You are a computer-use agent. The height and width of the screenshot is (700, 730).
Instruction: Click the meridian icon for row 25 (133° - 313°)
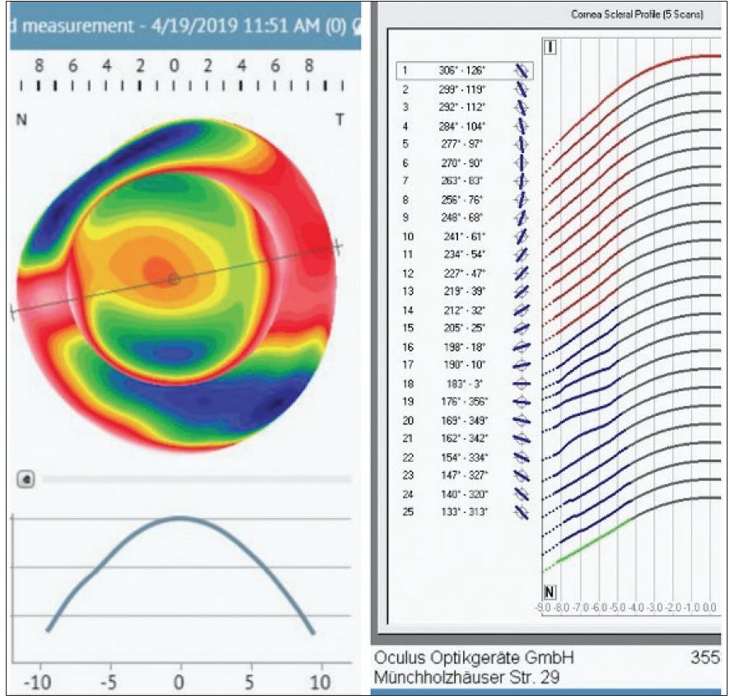(x=521, y=511)
